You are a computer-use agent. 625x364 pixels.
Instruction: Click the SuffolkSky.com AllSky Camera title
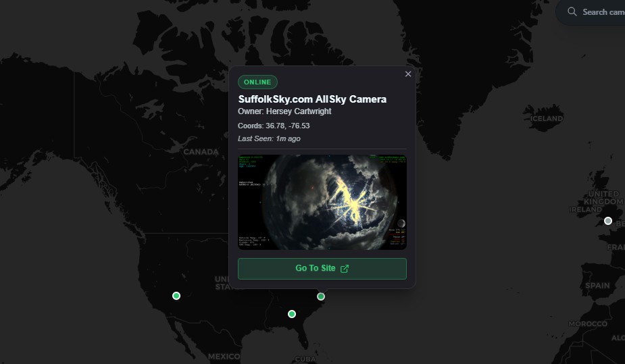tap(312, 99)
